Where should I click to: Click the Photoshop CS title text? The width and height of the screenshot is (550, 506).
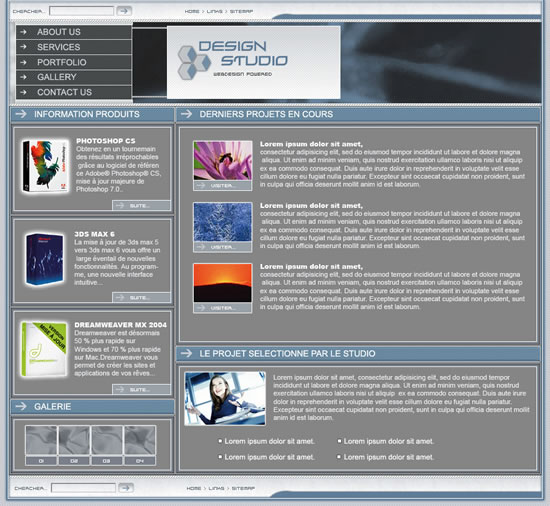pyautogui.click(x=106, y=141)
